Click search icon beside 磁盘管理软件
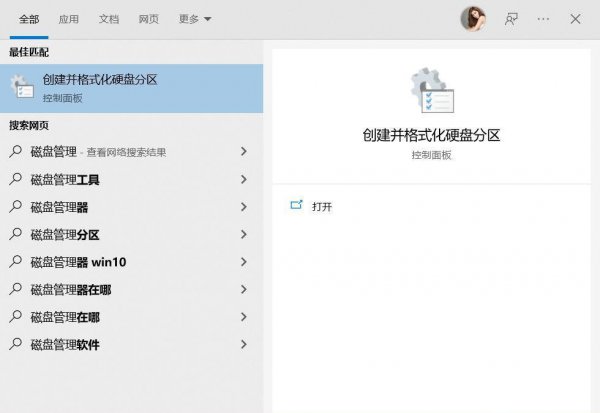This screenshot has width=600, height=413. point(15,344)
